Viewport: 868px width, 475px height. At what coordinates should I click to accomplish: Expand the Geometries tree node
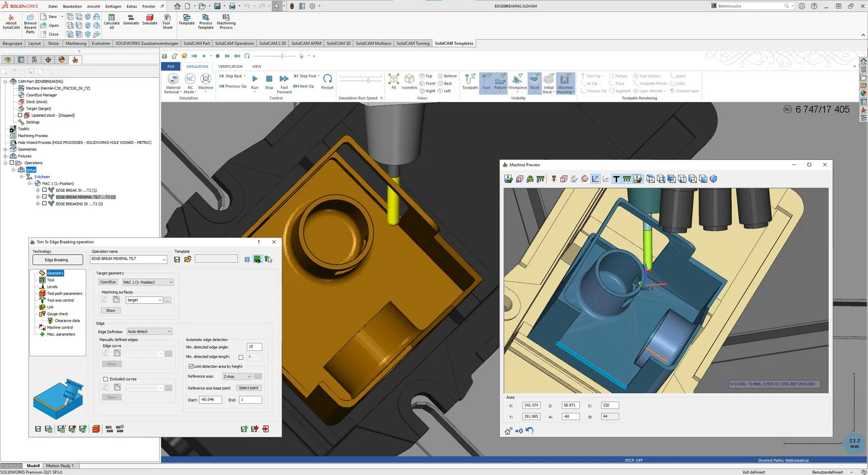pos(5,149)
